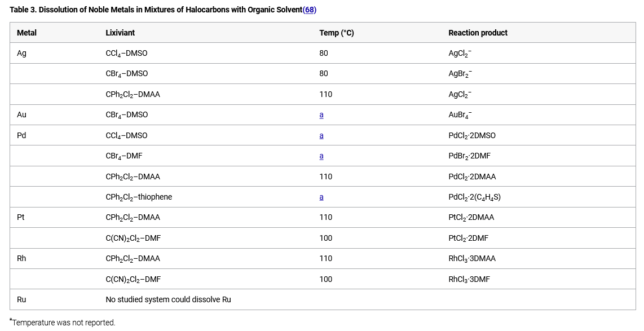Image resolution: width=644 pixels, height=331 pixels.
Task: Click the Reaction product column header
Action: [x=478, y=33]
